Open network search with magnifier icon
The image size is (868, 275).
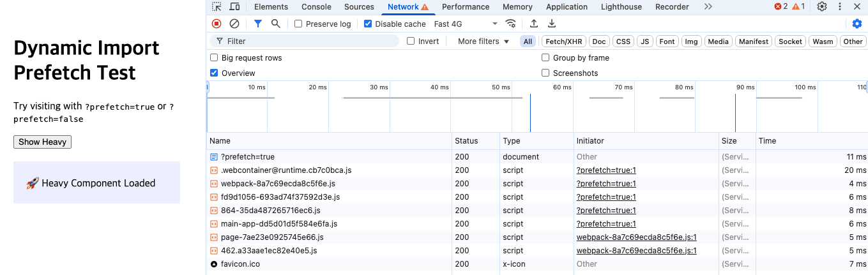pyautogui.click(x=275, y=24)
